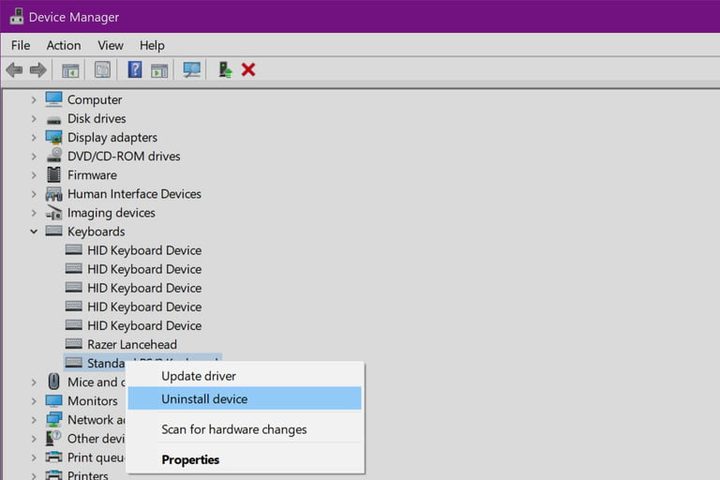Click the Back arrow toolbar icon
Viewport: 720px width, 480px height.
(14, 70)
